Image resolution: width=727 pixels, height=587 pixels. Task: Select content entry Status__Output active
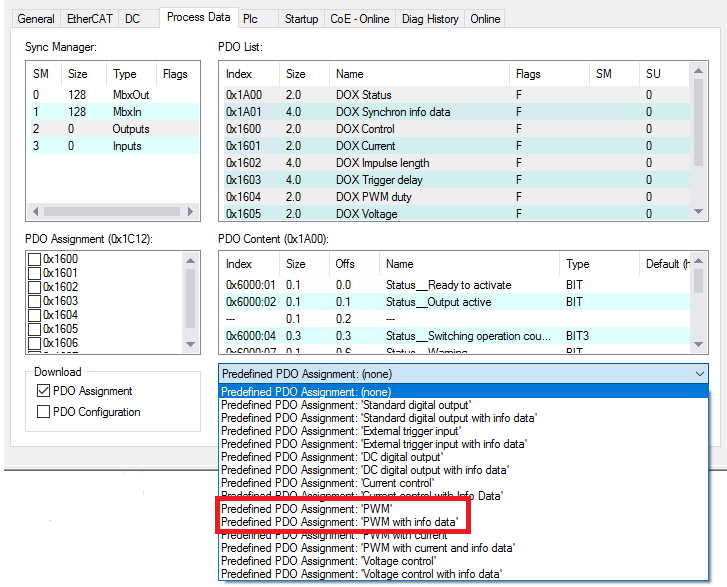click(457, 302)
